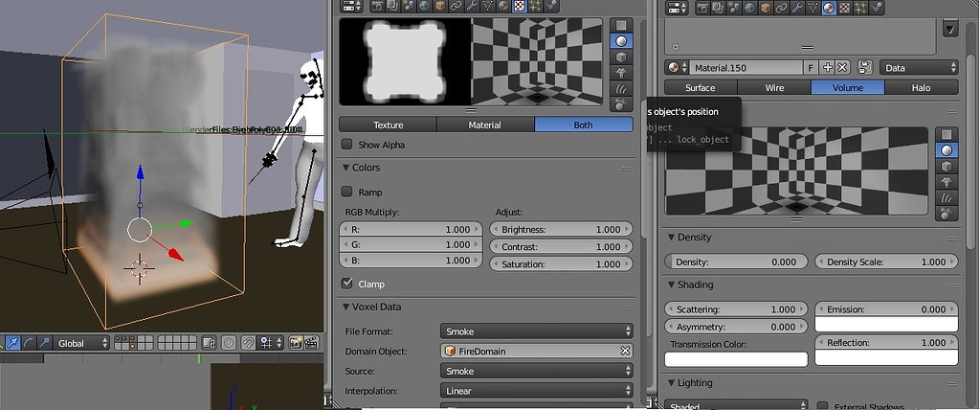Open Render properties tab in texture panel
Image resolution: width=980 pixels, height=410 pixels.
tap(377, 7)
